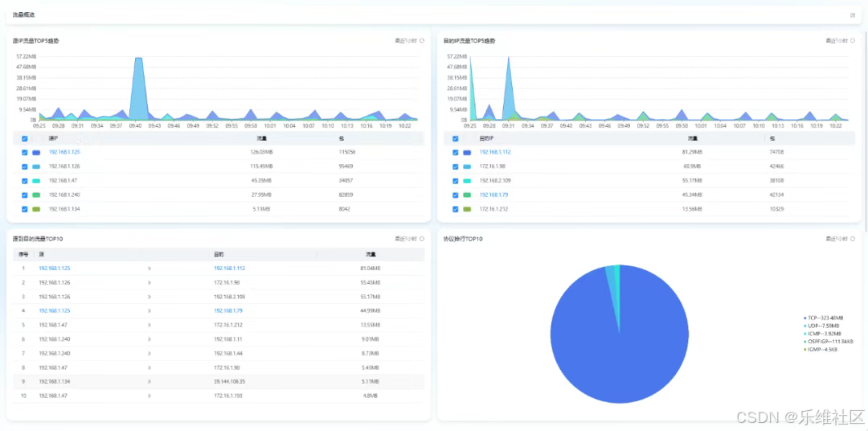Viewport: 868px width, 431px height.
Task: Uncheck the checkbox for destination 172.16.1.212
Action: tap(455, 209)
